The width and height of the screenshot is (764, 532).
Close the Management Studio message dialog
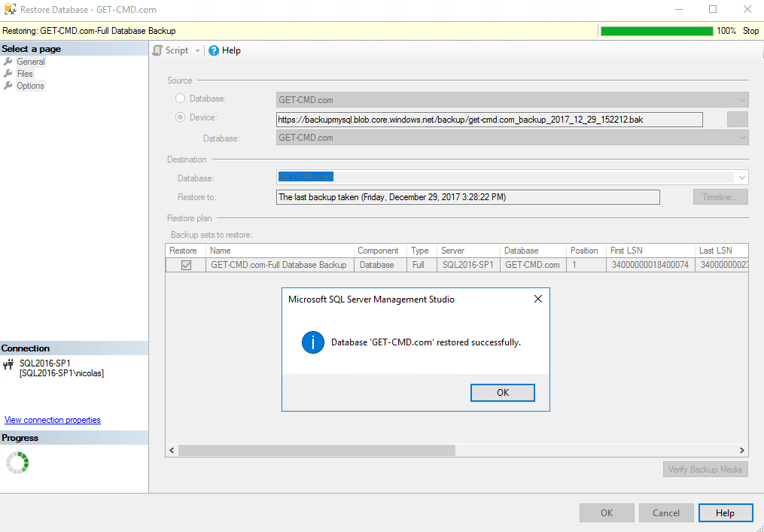(x=538, y=299)
